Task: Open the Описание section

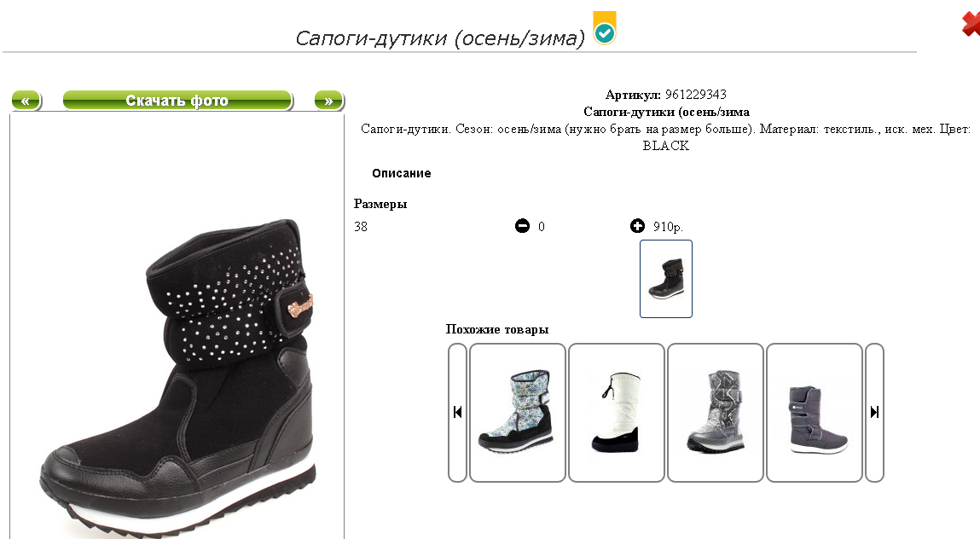Action: 401,173
